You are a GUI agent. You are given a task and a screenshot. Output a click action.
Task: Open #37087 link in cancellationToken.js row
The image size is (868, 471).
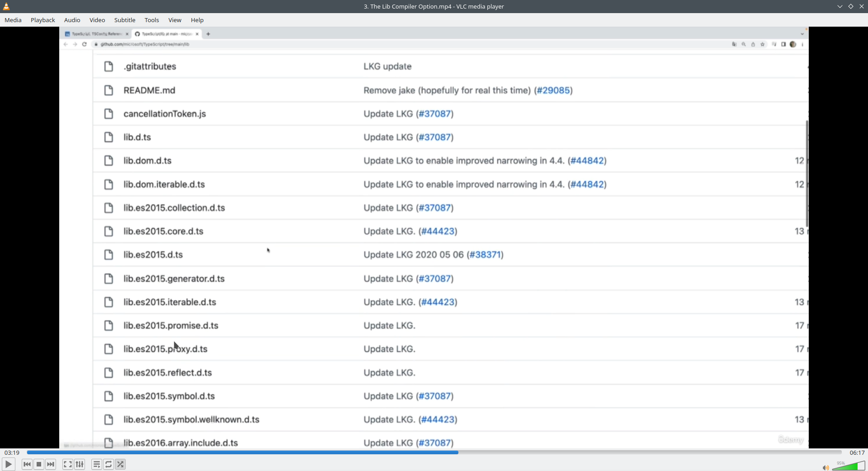click(435, 114)
